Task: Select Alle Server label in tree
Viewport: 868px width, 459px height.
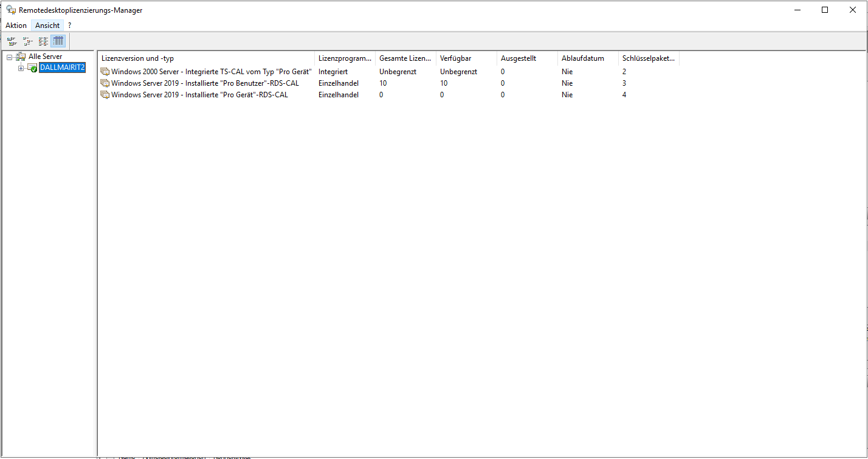Action: [46, 57]
